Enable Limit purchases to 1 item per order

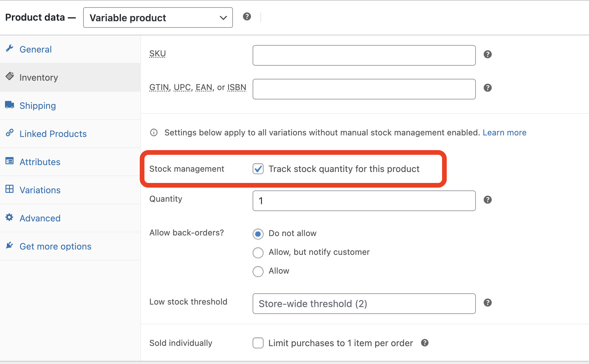258,343
